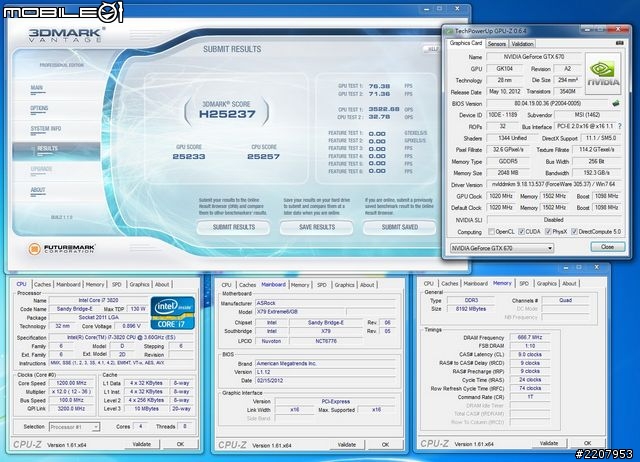Click the Intel Core i7 logo badge
The image size is (640, 462).
[x=173, y=313]
